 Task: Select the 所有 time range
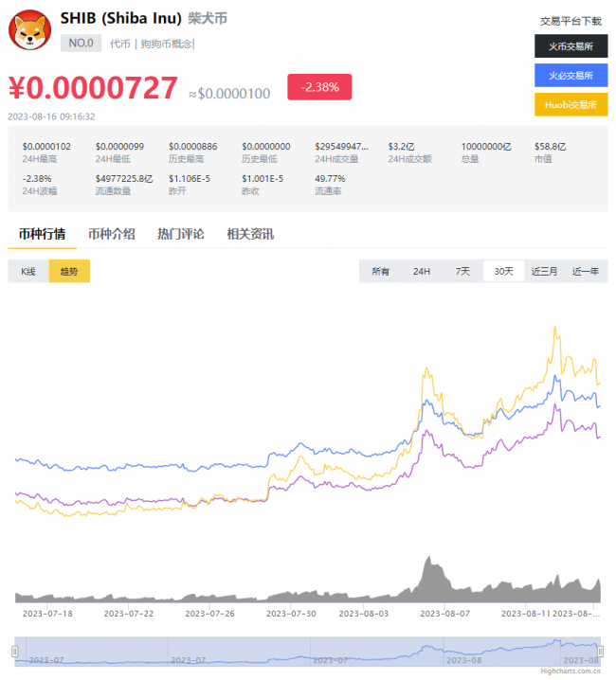380,272
